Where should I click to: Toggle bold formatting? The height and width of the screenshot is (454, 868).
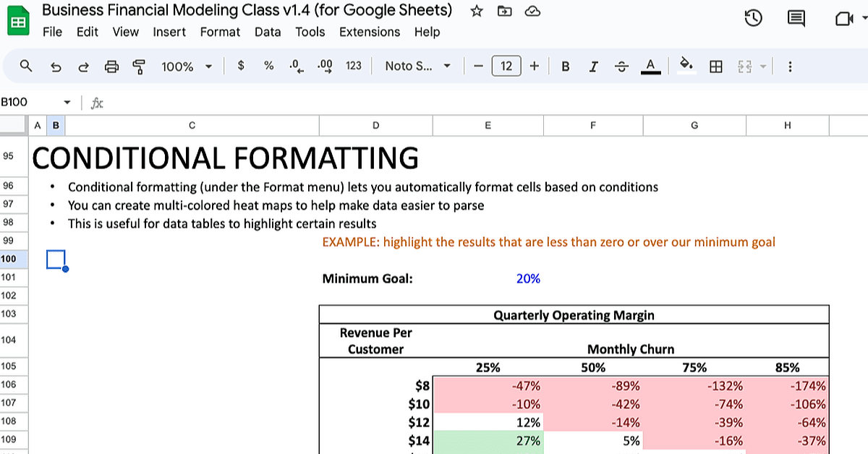click(566, 67)
